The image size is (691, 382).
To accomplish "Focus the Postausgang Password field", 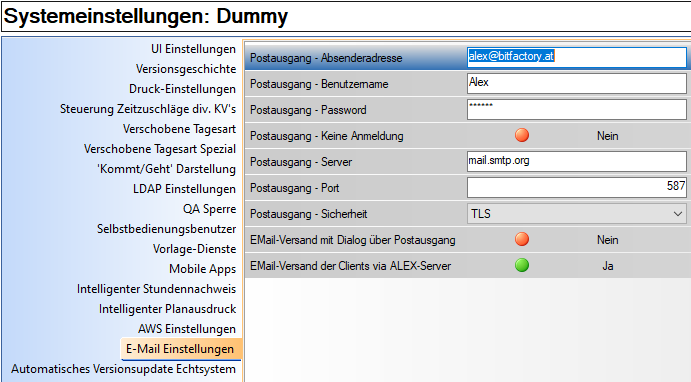I will pyautogui.click(x=576, y=109).
